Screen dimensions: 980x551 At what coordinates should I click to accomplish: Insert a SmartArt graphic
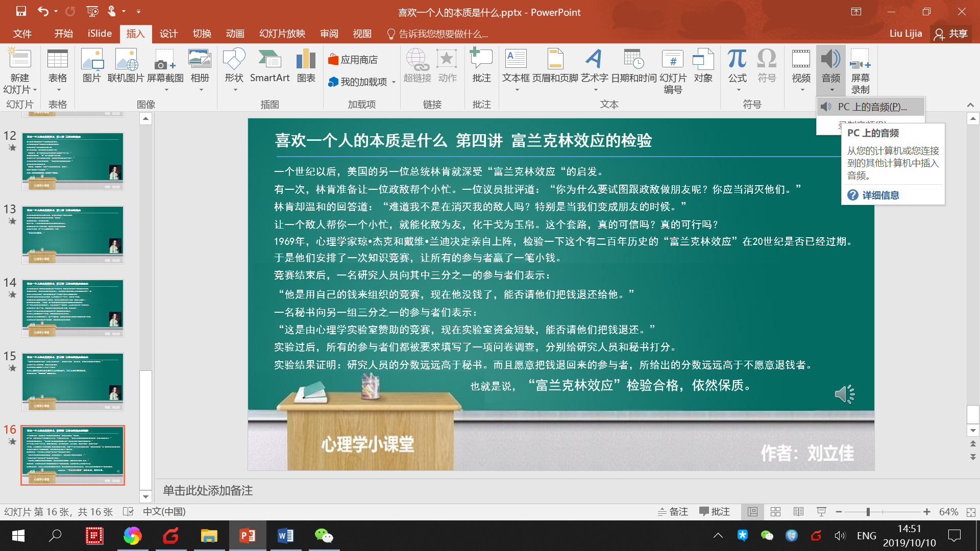(269, 66)
